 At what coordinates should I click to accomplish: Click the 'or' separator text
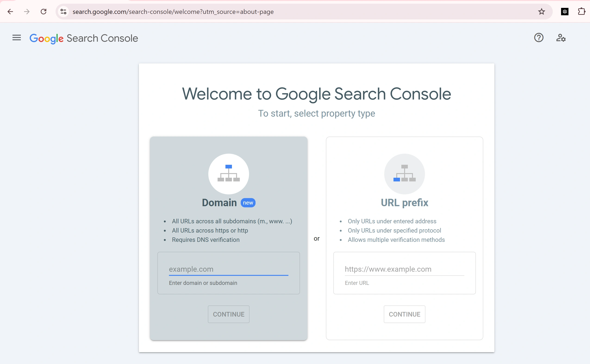[316, 239]
